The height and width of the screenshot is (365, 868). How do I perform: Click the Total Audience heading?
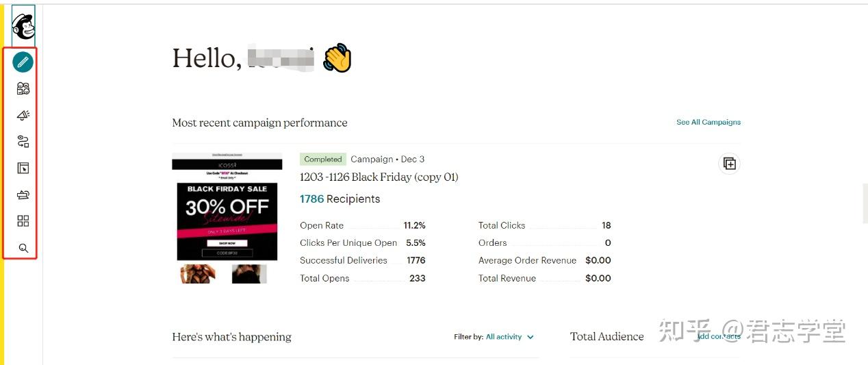[x=607, y=337]
